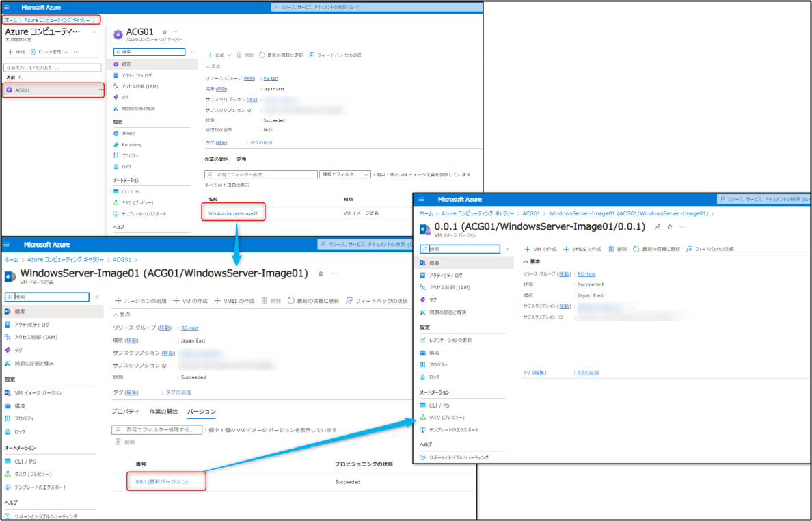Viewport: 812px width, 521px height.
Task: Switch to the 作業の開始 tab in the ACG01 gallery
Action: [x=217, y=159]
